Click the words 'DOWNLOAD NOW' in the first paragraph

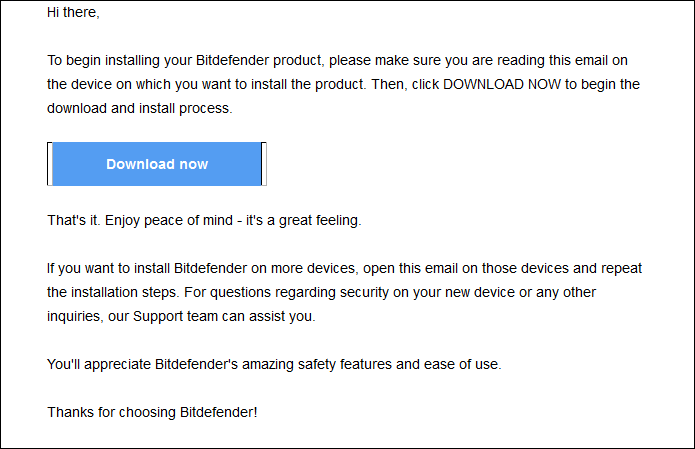point(502,84)
